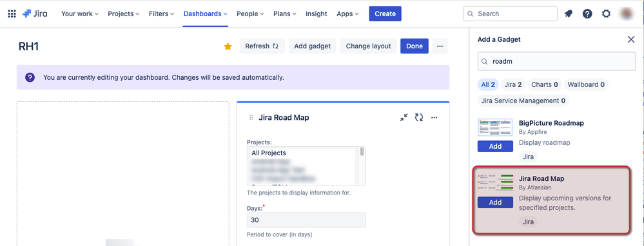Select the All 2 filter tab
Image resolution: width=644 pixels, height=246 pixels.
[489, 84]
